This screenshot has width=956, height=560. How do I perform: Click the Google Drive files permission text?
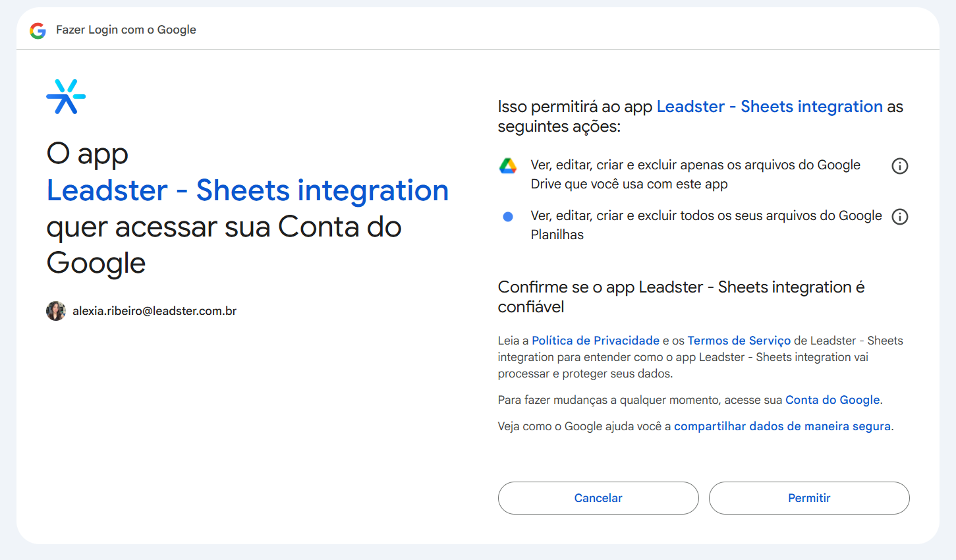pos(696,175)
